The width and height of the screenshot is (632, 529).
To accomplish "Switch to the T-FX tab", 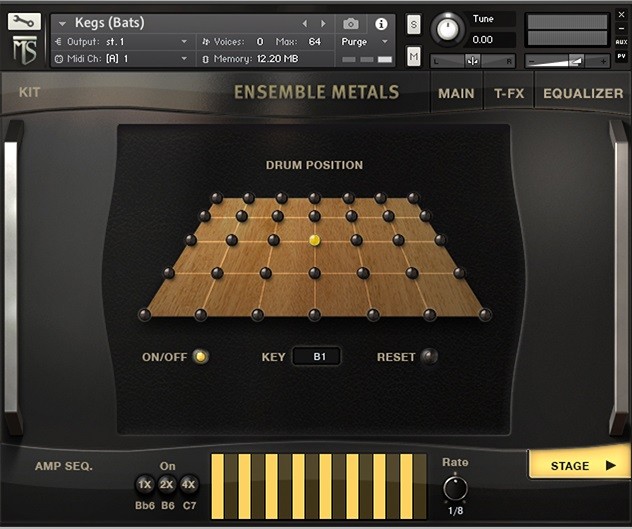I will (x=509, y=93).
